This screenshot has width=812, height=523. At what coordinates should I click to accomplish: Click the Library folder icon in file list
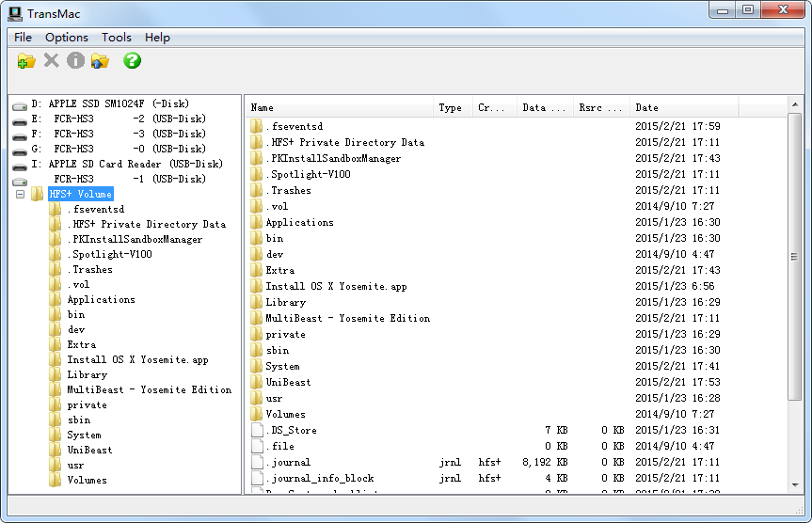tap(256, 302)
